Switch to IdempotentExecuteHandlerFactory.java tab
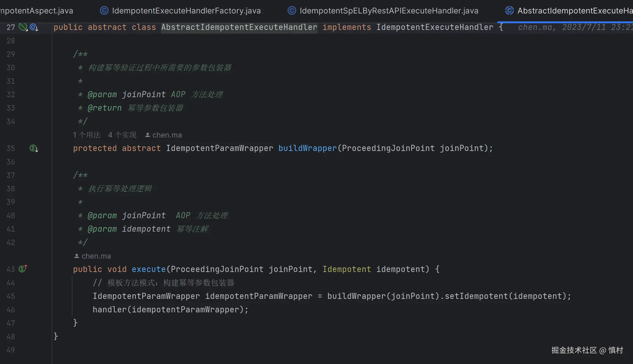This screenshot has width=633, height=364. click(186, 11)
